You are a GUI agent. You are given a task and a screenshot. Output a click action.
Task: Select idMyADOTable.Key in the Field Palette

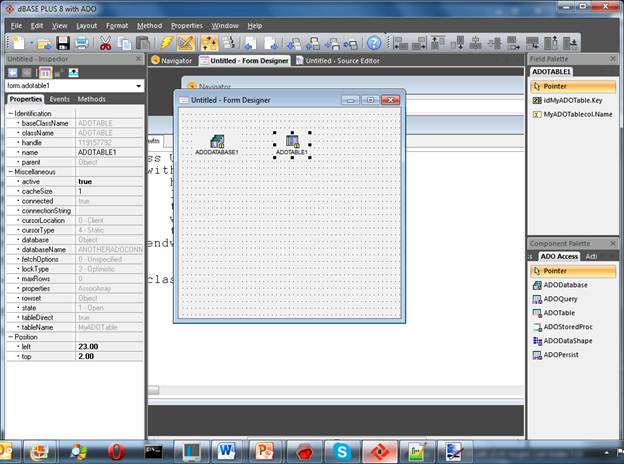click(x=572, y=101)
